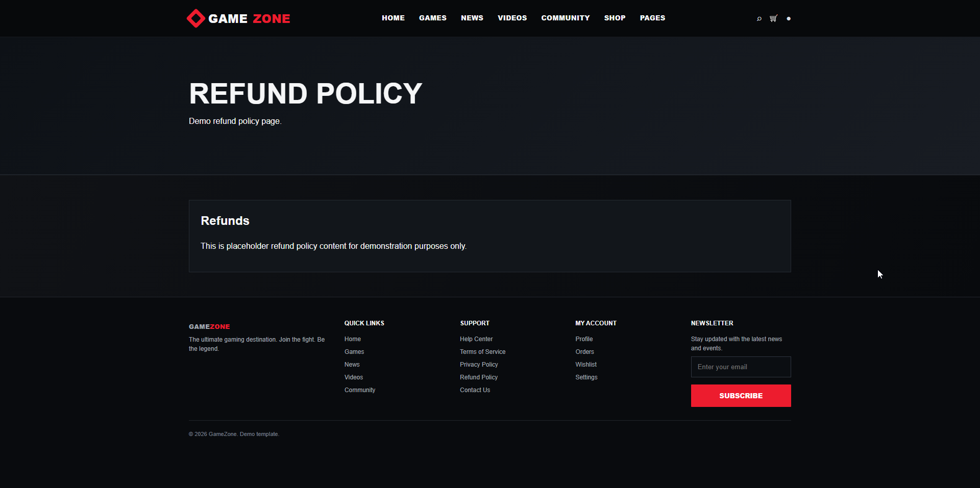Open the Games navigation item
The width and height of the screenshot is (980, 488).
(x=433, y=18)
